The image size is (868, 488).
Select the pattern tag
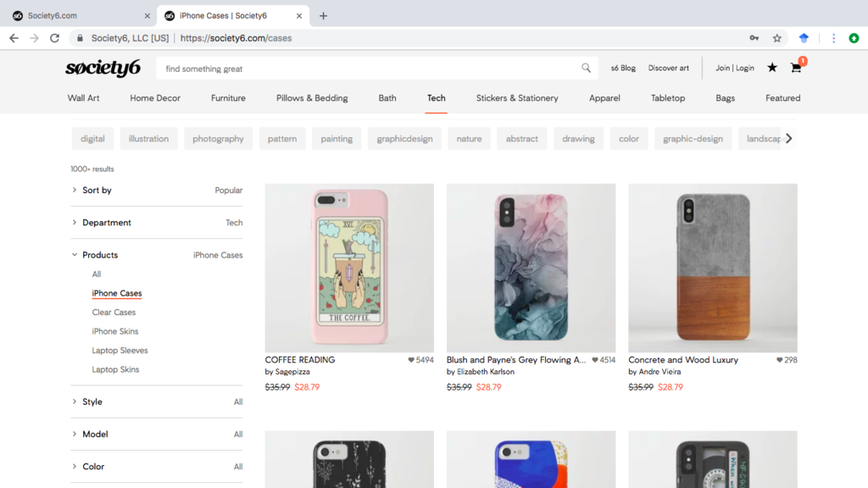pyautogui.click(x=282, y=139)
